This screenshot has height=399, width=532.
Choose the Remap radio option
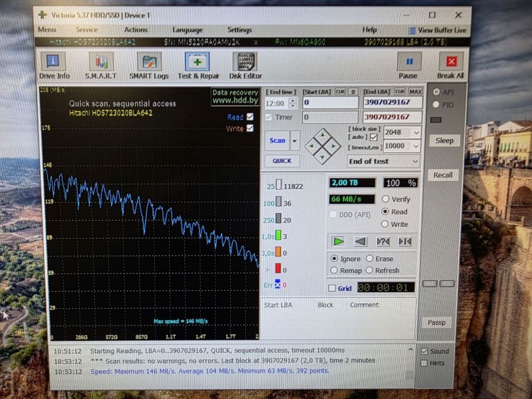(x=334, y=270)
